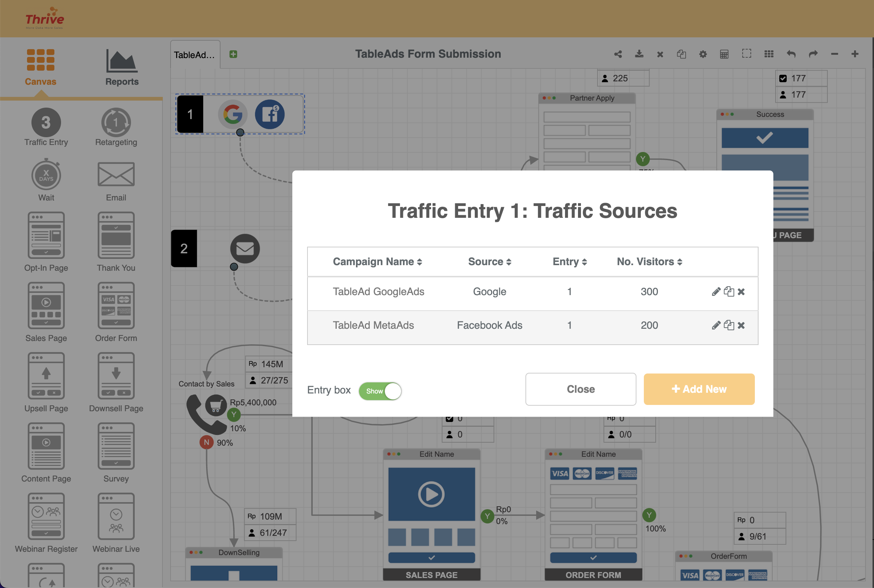The height and width of the screenshot is (588, 874).
Task: Click the Add New button
Action: click(x=699, y=389)
